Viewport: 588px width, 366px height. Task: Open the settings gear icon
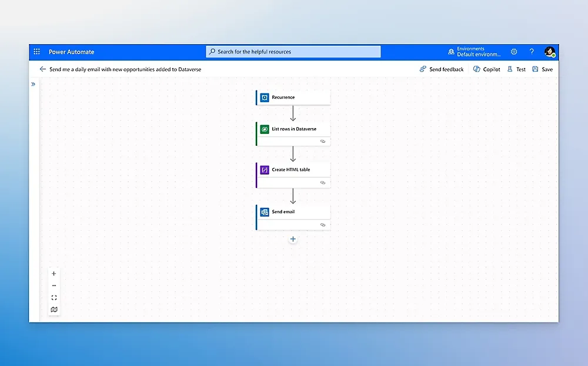[514, 52]
